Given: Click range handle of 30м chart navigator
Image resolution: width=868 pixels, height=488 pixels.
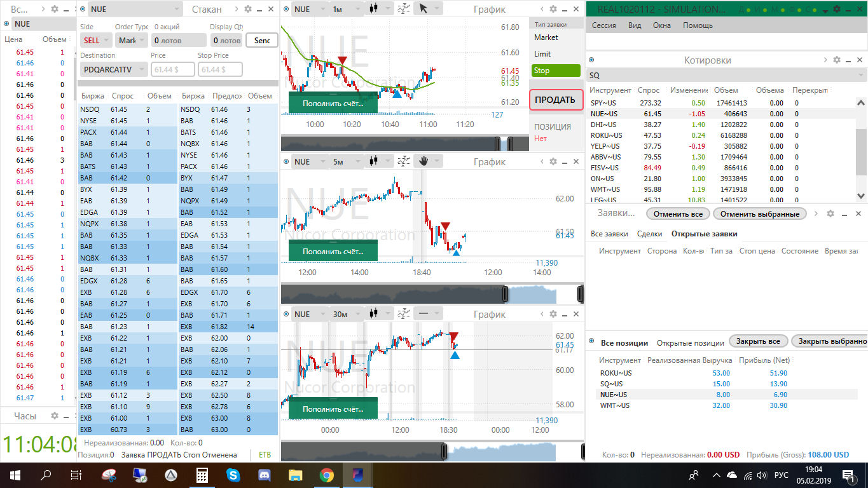Looking at the screenshot, I should 444,451.
